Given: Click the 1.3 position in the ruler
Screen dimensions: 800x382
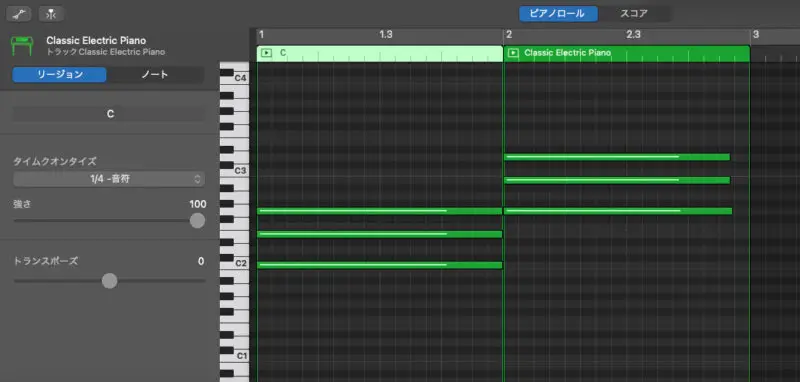Looking at the screenshot, I should tap(386, 35).
